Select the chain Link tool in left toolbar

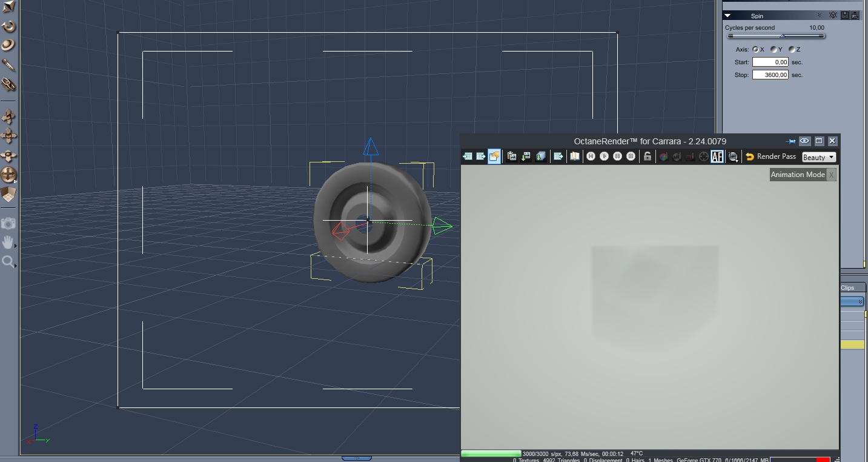(8, 84)
